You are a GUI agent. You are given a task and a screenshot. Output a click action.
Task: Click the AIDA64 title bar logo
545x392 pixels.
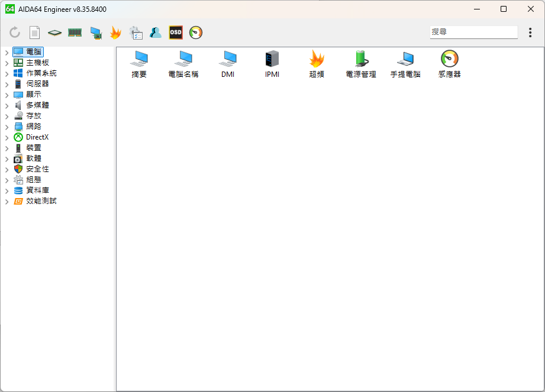tap(10, 9)
